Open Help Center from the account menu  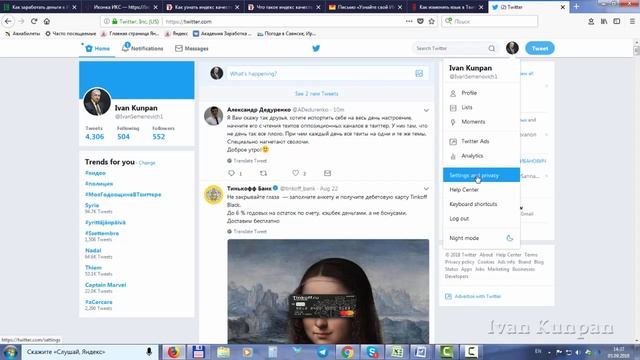[481, 190]
